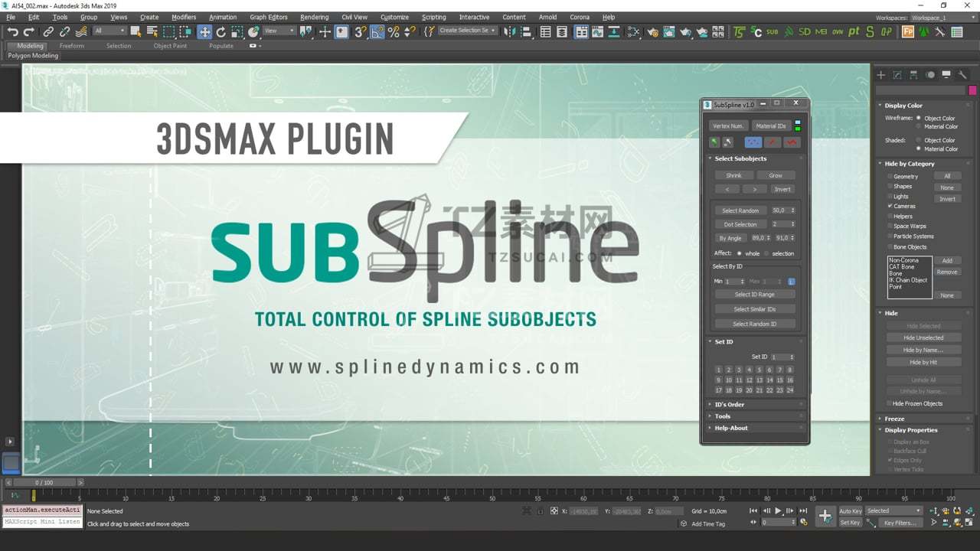Click the Hide Unselected button
The height and width of the screenshot is (551, 980).
(x=923, y=337)
